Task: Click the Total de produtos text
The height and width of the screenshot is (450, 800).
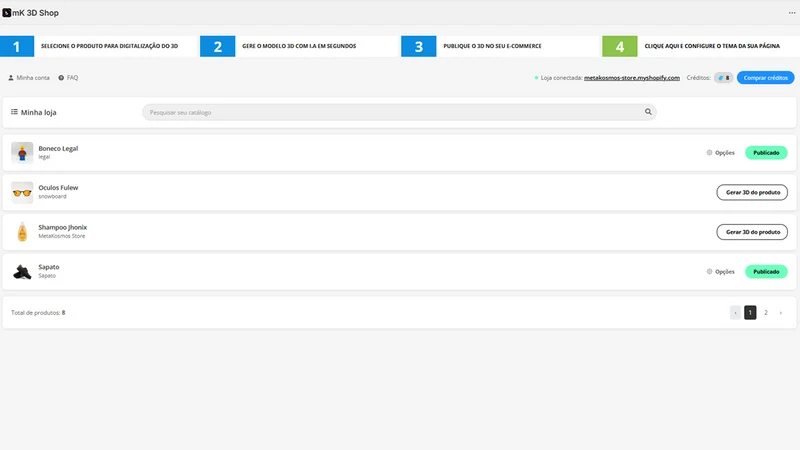Action: (38, 313)
